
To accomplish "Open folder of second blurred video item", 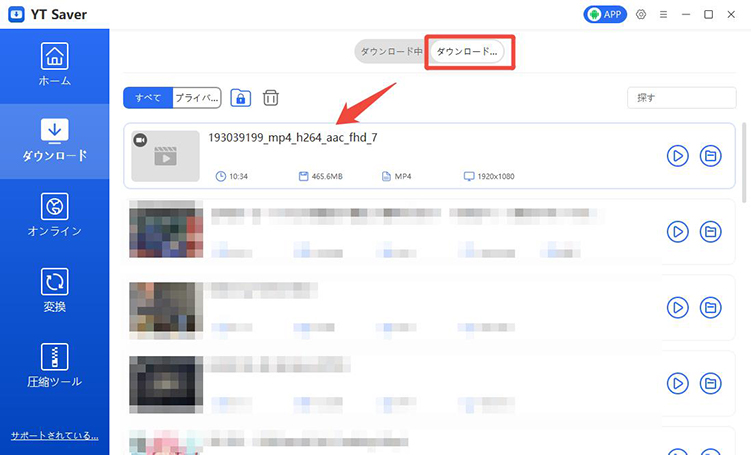I will coord(710,232).
